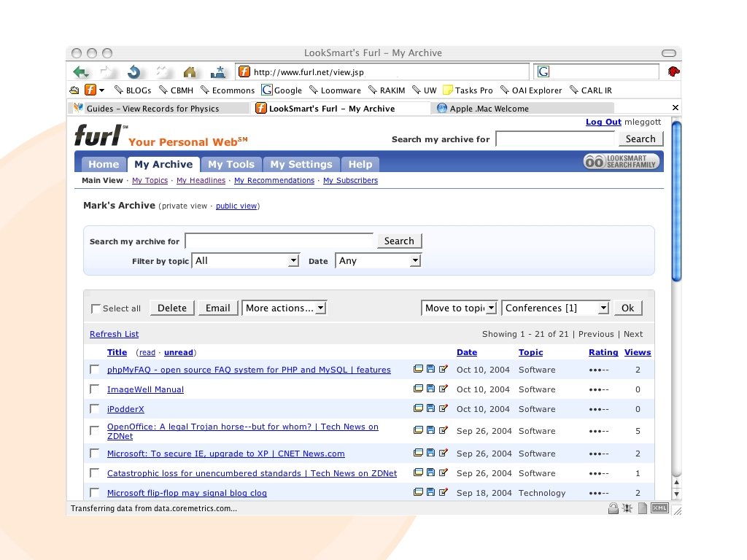Open the Help tab
The width and height of the screenshot is (747, 560).
[x=360, y=164]
